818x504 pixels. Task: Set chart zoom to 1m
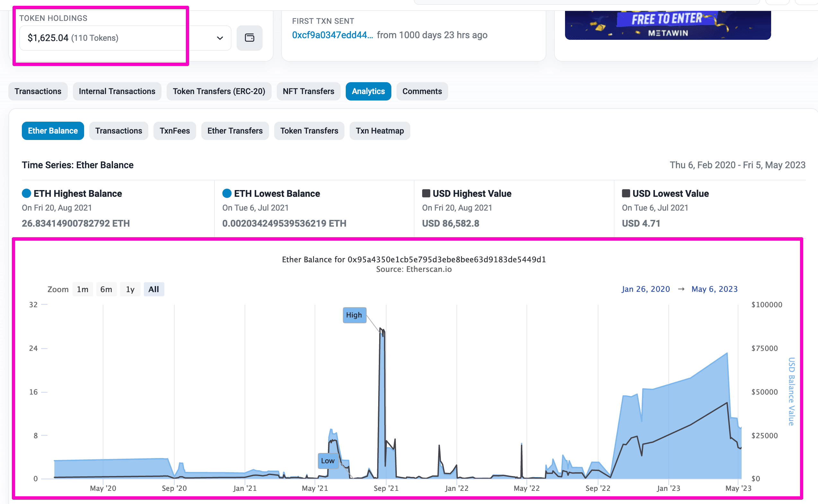[83, 289]
